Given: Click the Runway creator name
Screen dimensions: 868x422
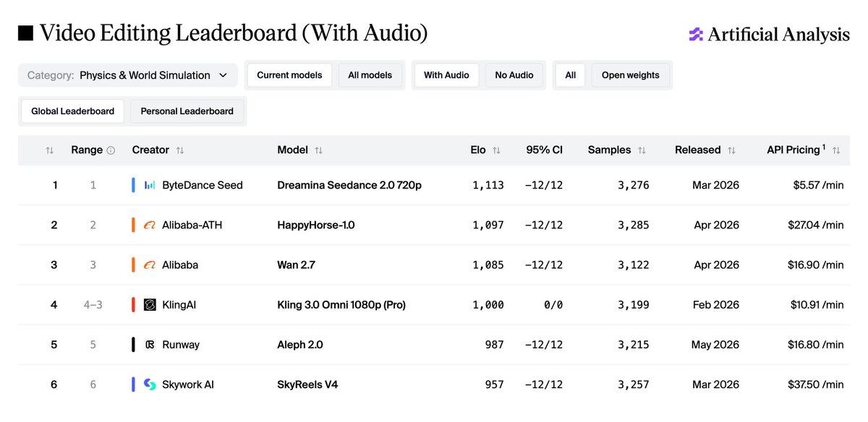Looking at the screenshot, I should [181, 345].
